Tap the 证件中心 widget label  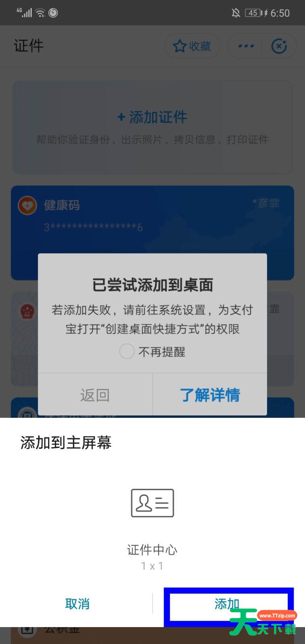(x=152, y=550)
